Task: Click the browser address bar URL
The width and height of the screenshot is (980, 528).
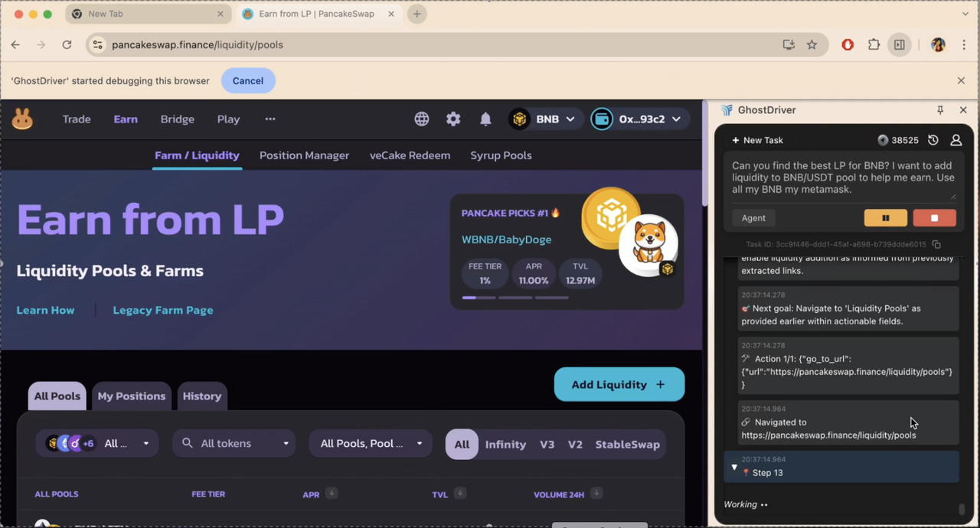Action: click(x=198, y=45)
